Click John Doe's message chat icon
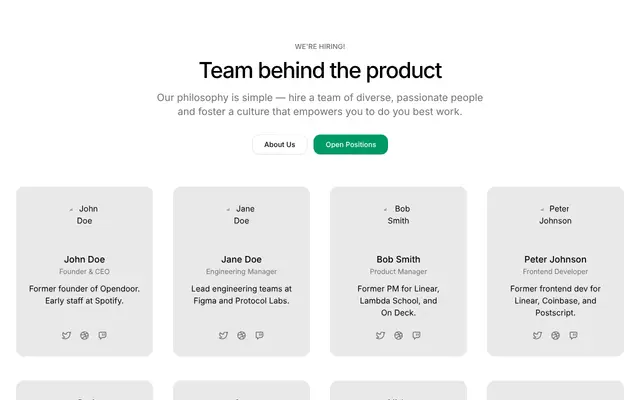Screen dimensions: 640x400 [102, 336]
